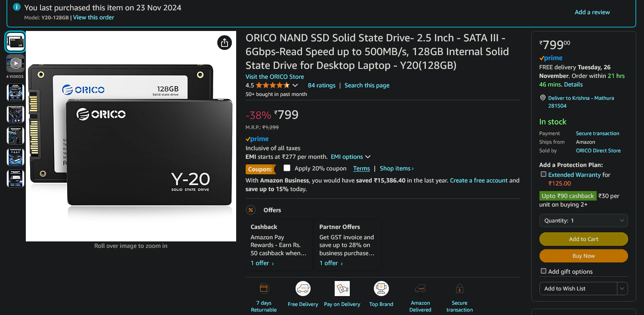Click the Top Brand badge icon

pos(381,288)
